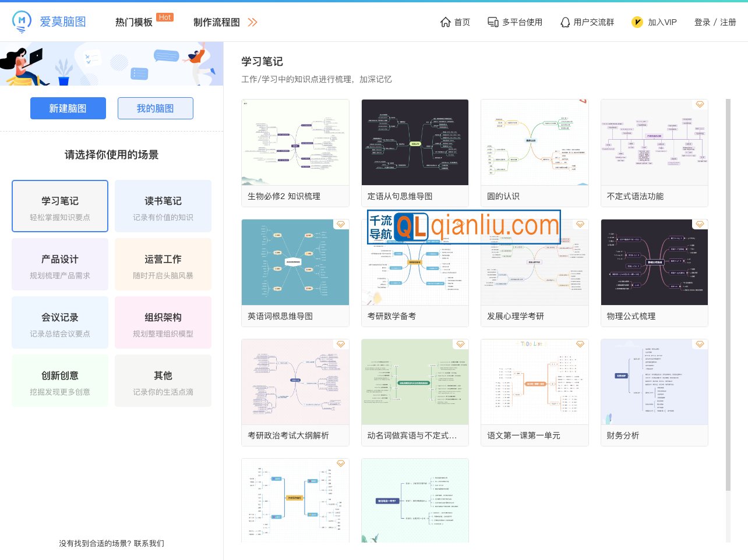This screenshot has height=560, width=748.
Task: Select the 会议记录 scene option
Action: click(59, 322)
